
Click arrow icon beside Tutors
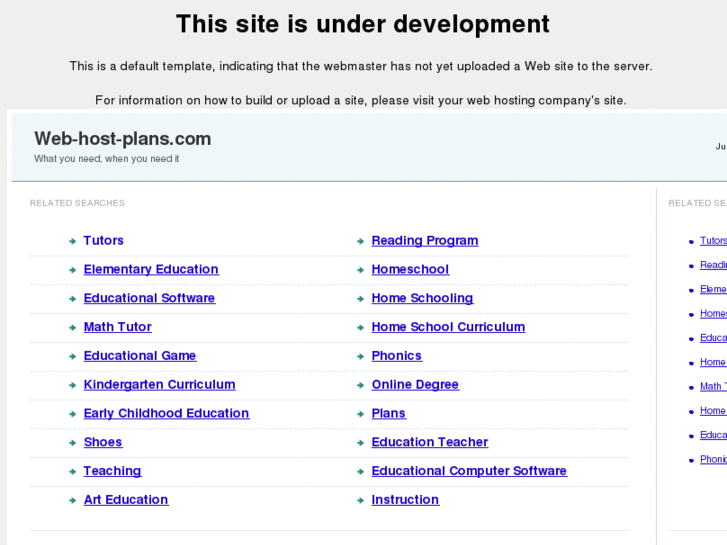(x=72, y=241)
